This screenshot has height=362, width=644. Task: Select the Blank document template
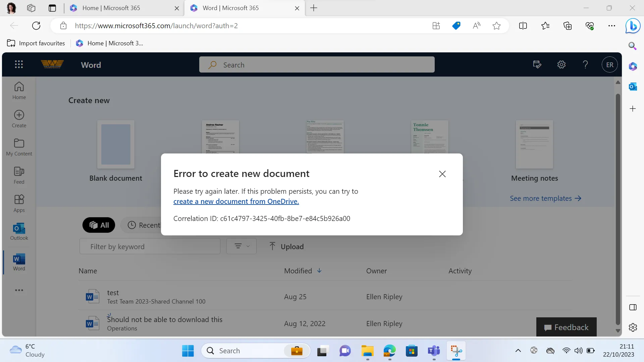(116, 151)
